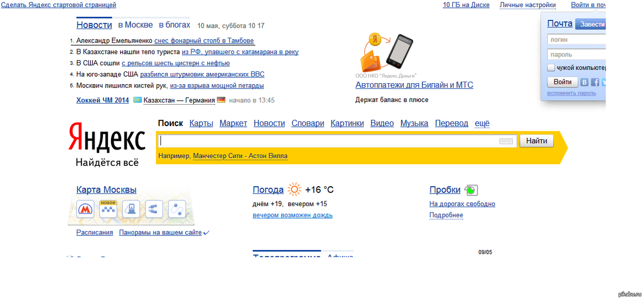Click вспомнить пароль link
644x300 pixels.
tap(572, 93)
